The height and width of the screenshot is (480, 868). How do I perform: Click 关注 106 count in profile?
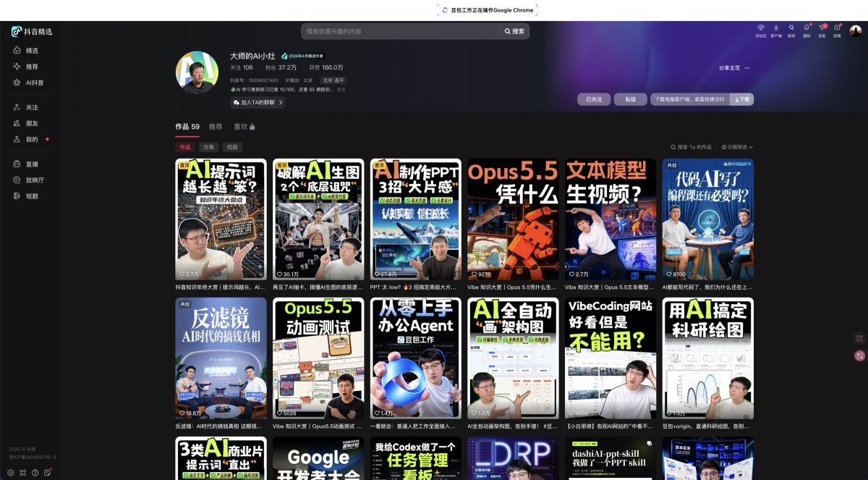[x=242, y=67]
